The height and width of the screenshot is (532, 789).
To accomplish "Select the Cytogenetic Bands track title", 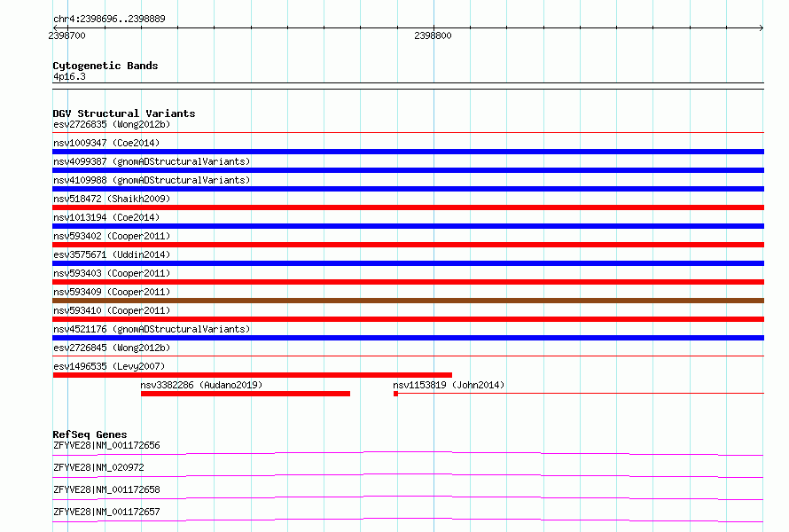I will [x=105, y=66].
